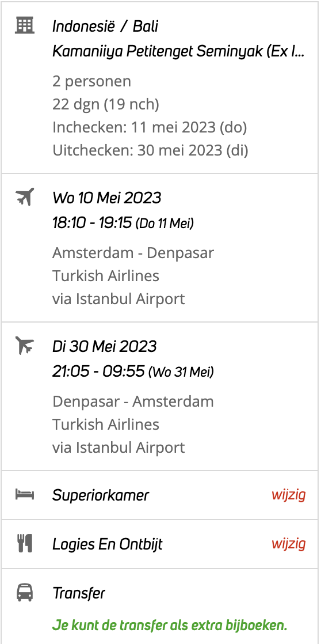Click the 21:05 - 09:55 flight times
Image resolution: width=321 pixels, height=644 pixels.
click(x=99, y=372)
